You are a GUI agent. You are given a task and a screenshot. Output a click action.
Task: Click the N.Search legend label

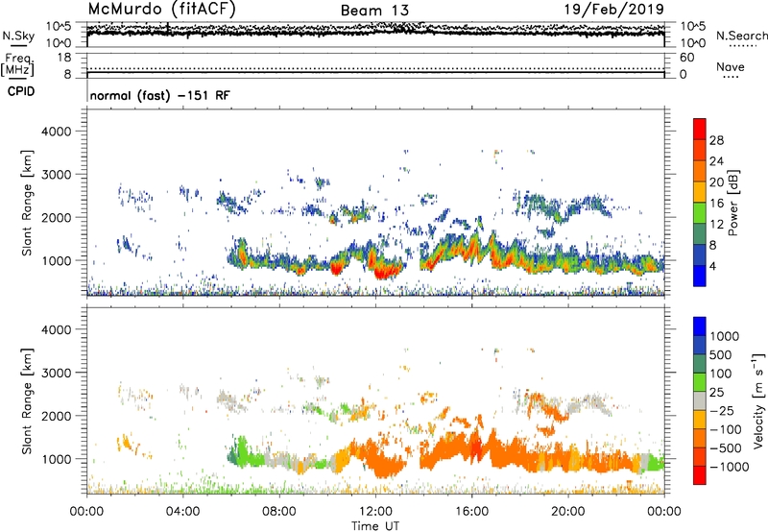pyautogui.click(x=741, y=36)
